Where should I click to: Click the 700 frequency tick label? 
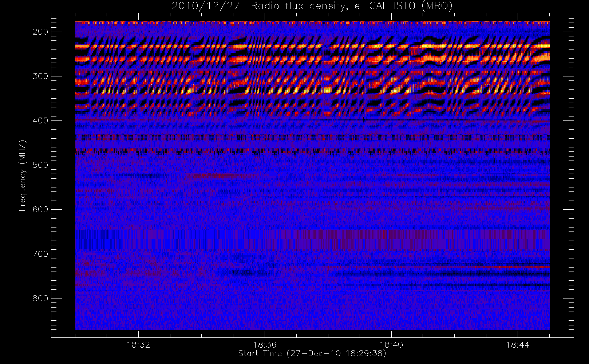pyautogui.click(x=40, y=254)
